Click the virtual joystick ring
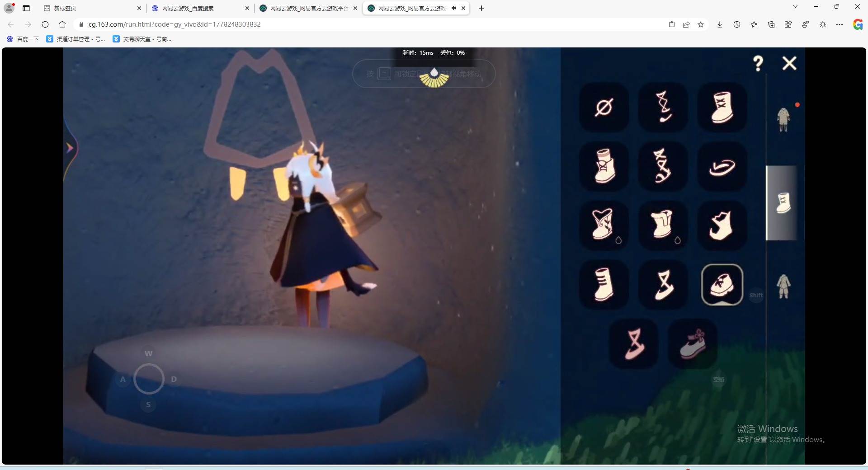 (x=149, y=379)
